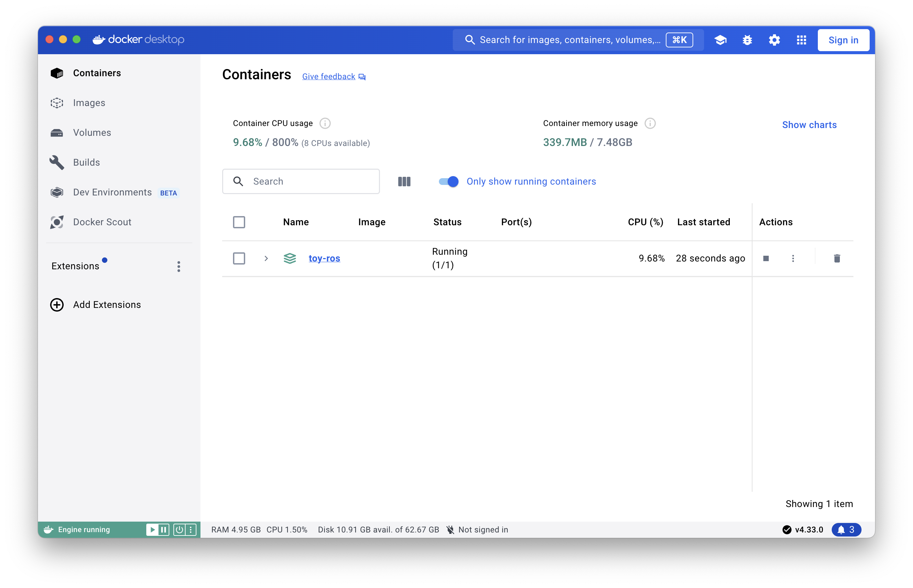Resume the Docker engine with play button
This screenshot has height=588, width=913.
(x=152, y=530)
